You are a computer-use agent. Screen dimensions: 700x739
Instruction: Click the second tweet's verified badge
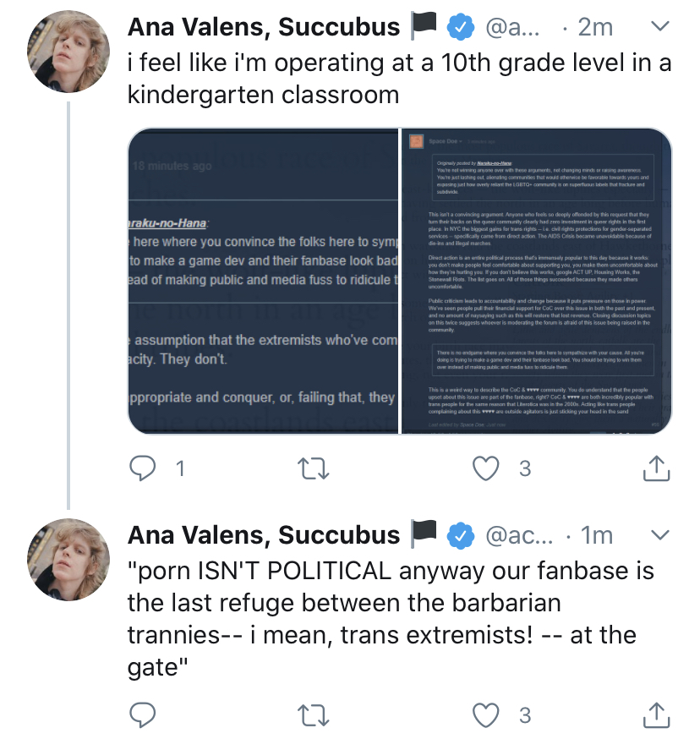pyautogui.click(x=459, y=535)
